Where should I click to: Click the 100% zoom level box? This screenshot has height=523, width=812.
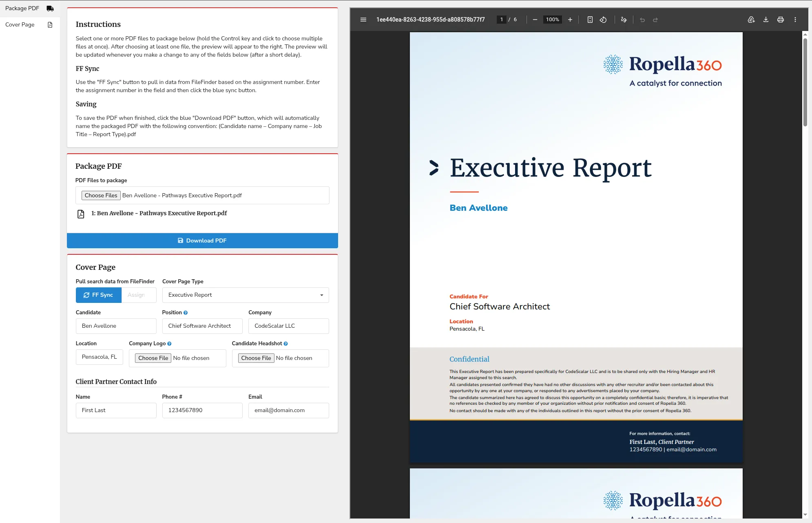[553, 20]
